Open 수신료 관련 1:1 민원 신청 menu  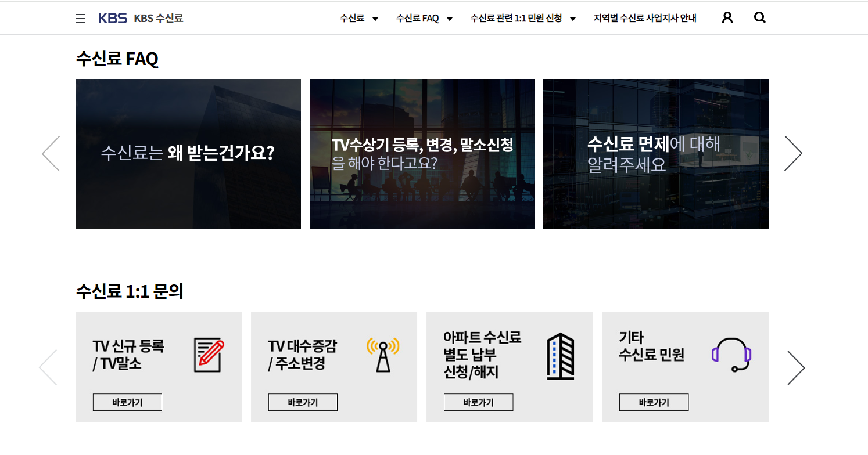pyautogui.click(x=517, y=18)
